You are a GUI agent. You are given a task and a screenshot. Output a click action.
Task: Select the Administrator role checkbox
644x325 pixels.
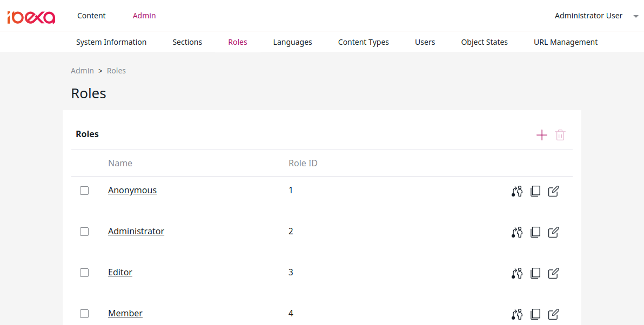84,232
